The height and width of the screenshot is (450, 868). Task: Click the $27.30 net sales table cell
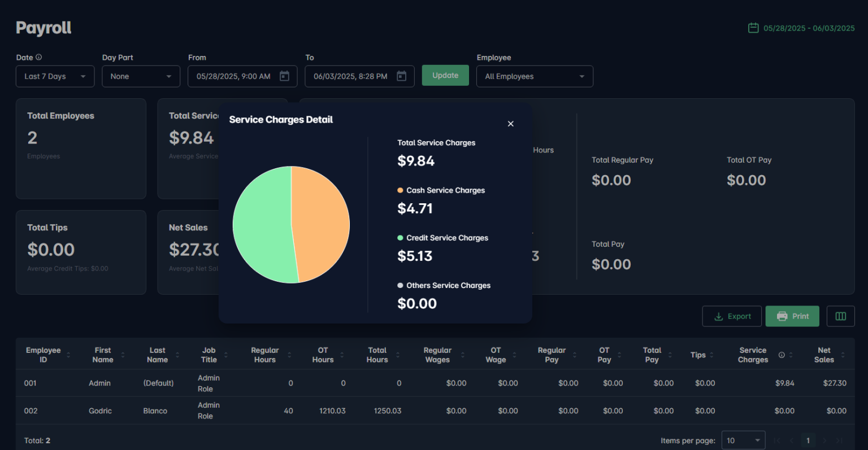(835, 383)
